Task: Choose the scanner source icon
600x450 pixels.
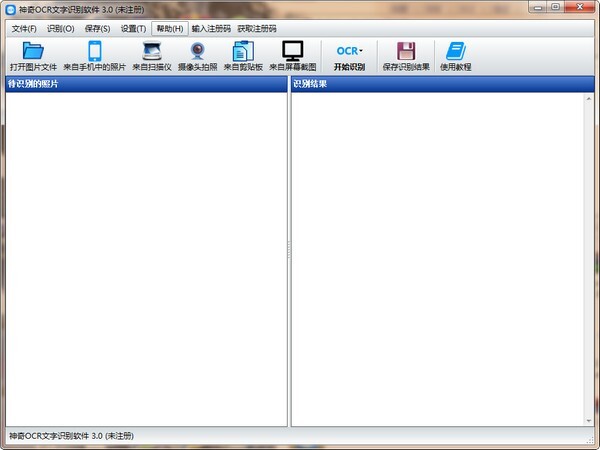Action: click(x=152, y=52)
